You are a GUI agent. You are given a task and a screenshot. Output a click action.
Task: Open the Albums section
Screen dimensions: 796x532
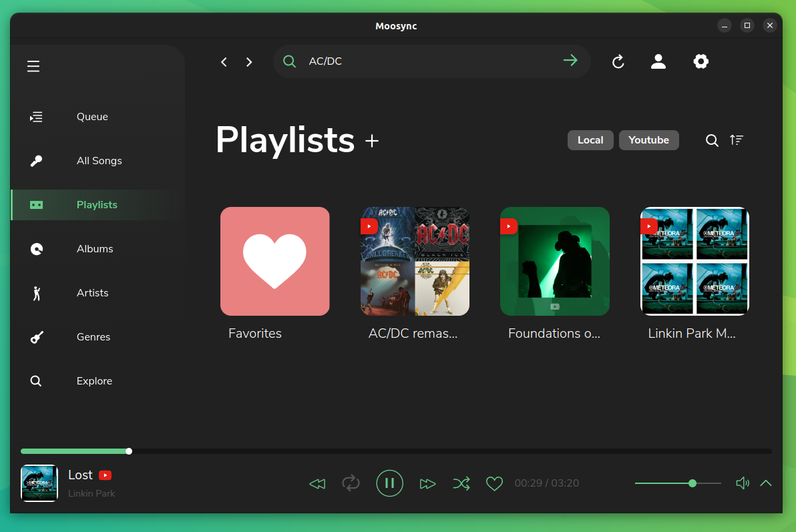click(94, 248)
